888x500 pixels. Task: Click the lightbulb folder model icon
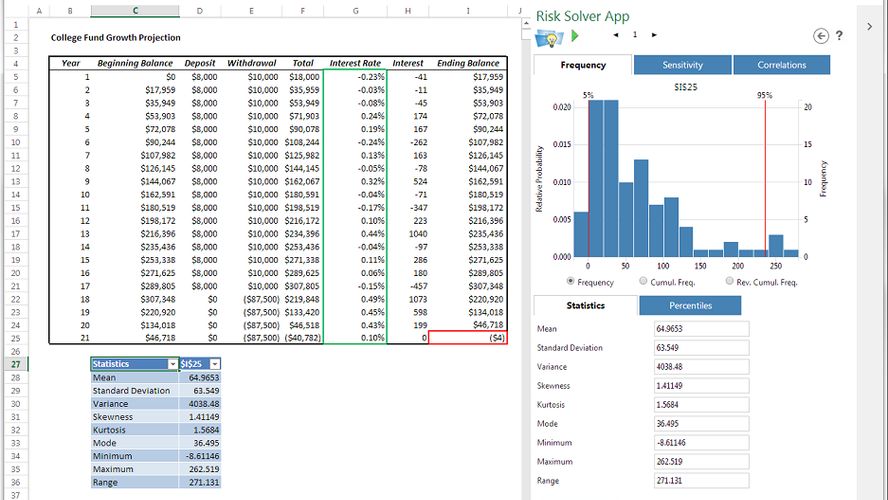(549, 37)
